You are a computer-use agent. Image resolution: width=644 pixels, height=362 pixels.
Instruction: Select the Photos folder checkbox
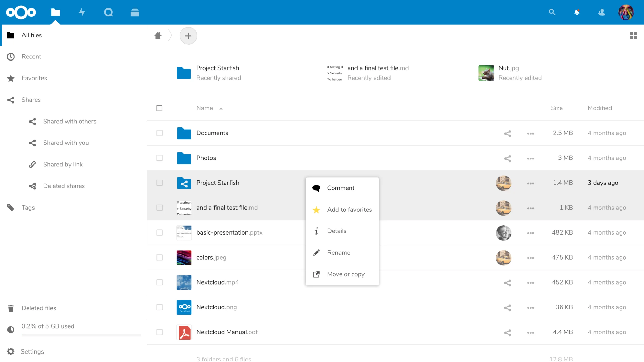coord(159,158)
